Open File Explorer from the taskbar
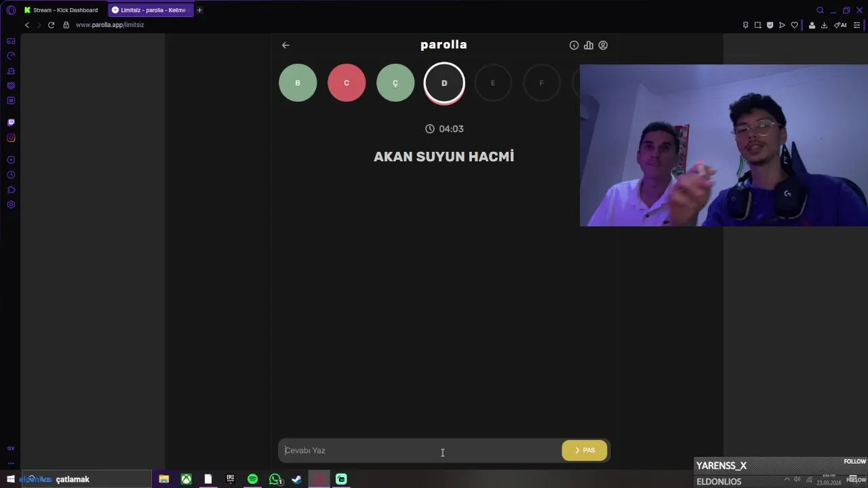Image resolution: width=868 pixels, height=488 pixels. [x=163, y=479]
